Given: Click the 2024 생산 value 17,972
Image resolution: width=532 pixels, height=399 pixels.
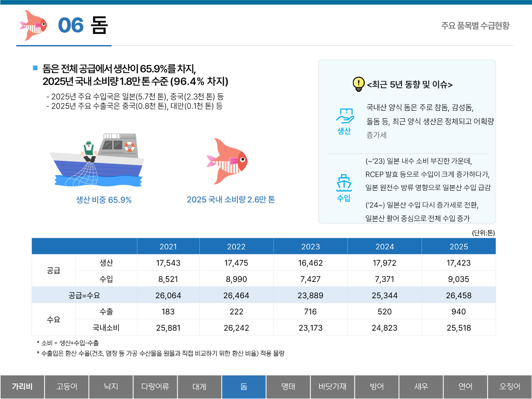Looking at the screenshot, I should pos(385,263).
